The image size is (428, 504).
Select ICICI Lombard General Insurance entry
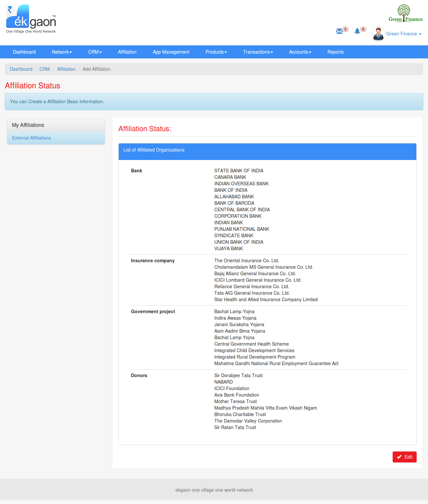click(x=258, y=280)
